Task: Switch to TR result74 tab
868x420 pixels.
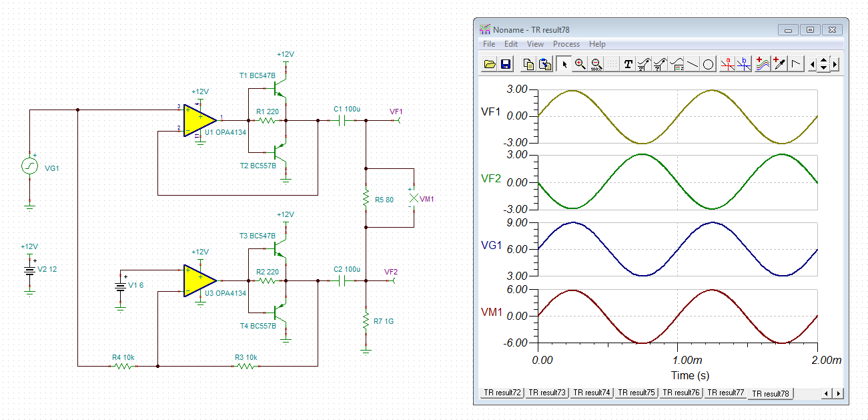Action: [x=592, y=393]
